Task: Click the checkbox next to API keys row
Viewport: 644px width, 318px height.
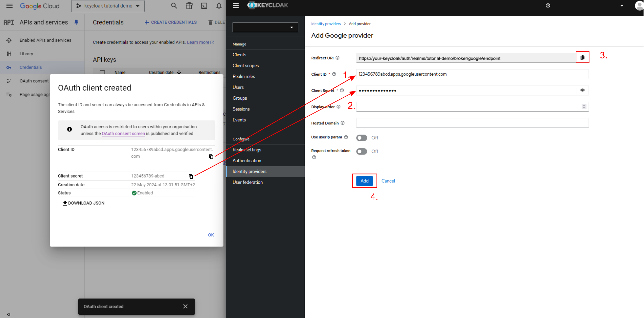Action: [x=103, y=72]
